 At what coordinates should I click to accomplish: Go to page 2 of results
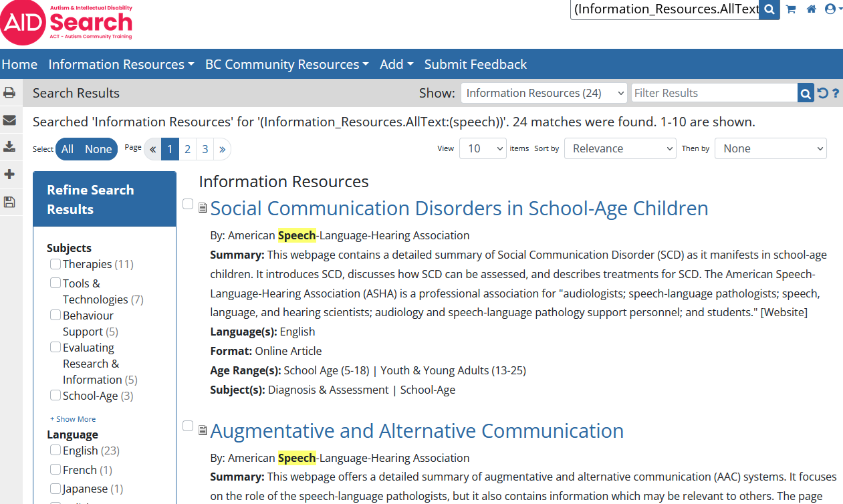coord(188,149)
